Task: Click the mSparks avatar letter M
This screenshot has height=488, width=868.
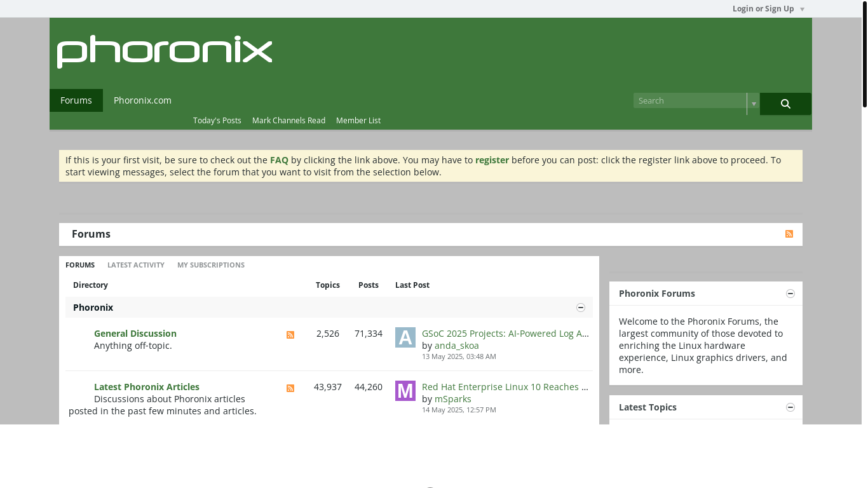Action: coord(405,391)
